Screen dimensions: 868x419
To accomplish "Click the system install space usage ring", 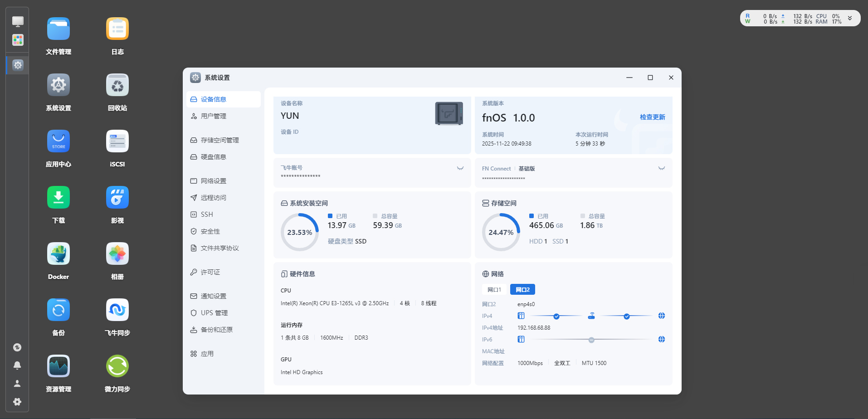I will (x=300, y=232).
